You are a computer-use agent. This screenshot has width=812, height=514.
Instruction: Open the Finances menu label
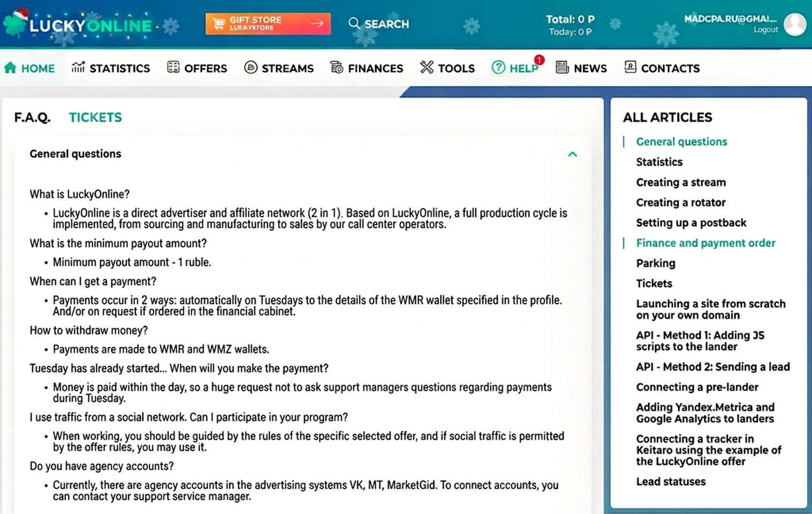[375, 68]
